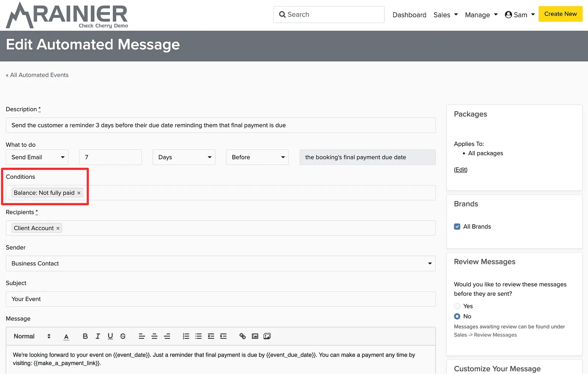588x374 pixels.
Task: Open the image gallery icon
Action: [267, 336]
